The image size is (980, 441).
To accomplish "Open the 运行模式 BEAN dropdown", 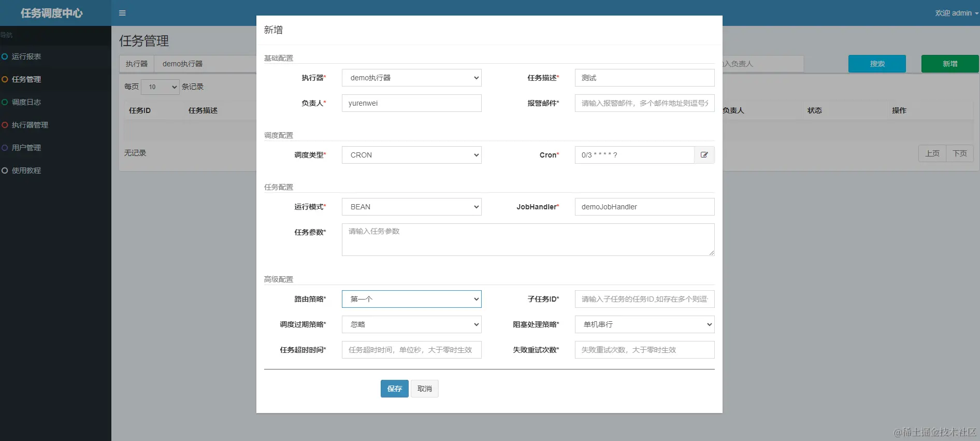I will [x=412, y=207].
